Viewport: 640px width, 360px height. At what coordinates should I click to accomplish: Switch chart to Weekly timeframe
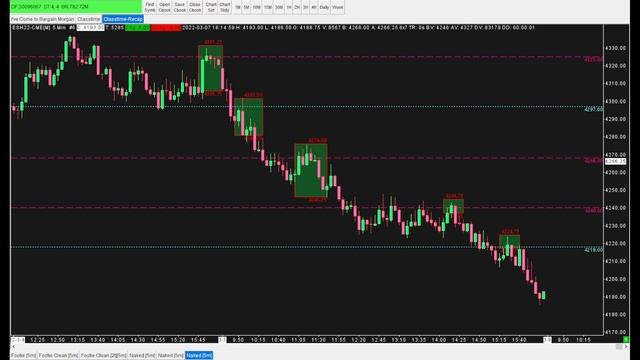tap(338, 7)
